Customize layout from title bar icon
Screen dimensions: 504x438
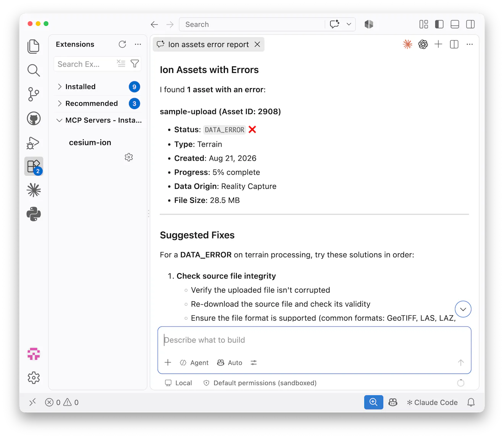click(x=424, y=24)
